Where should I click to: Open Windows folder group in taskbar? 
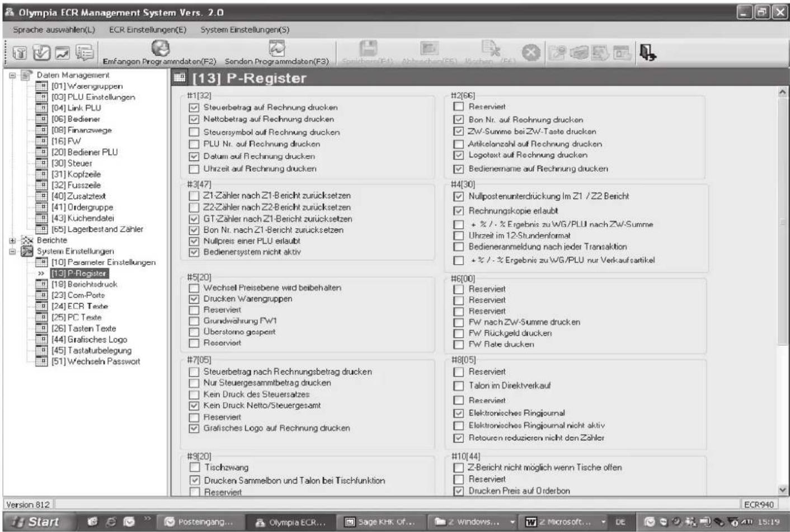point(473,522)
